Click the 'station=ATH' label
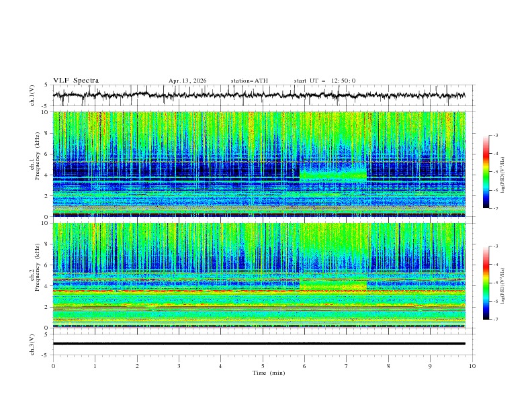 pos(249,81)
